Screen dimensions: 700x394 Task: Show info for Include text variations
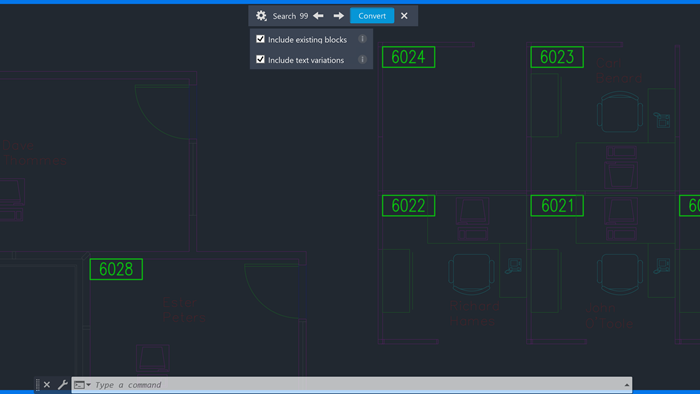coord(362,59)
